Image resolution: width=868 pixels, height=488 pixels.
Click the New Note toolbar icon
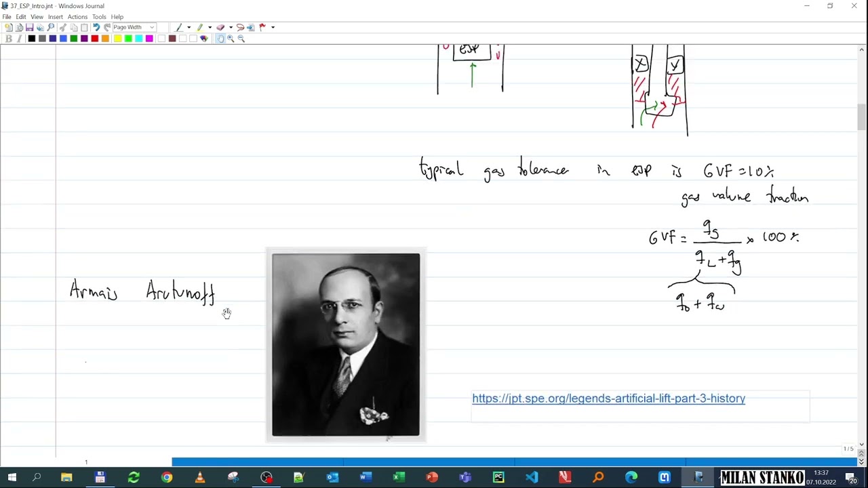click(x=8, y=27)
